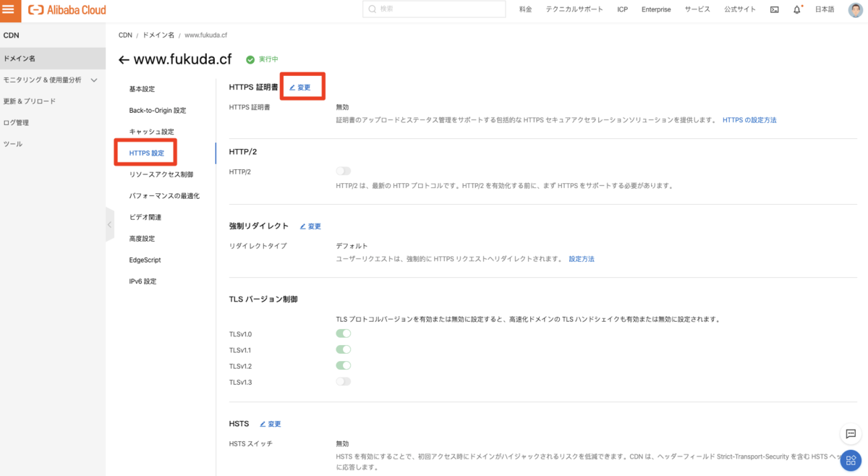This screenshot has width=868, height=476.
Task: Switch to IPv6 設定 tab
Action: coord(142,281)
